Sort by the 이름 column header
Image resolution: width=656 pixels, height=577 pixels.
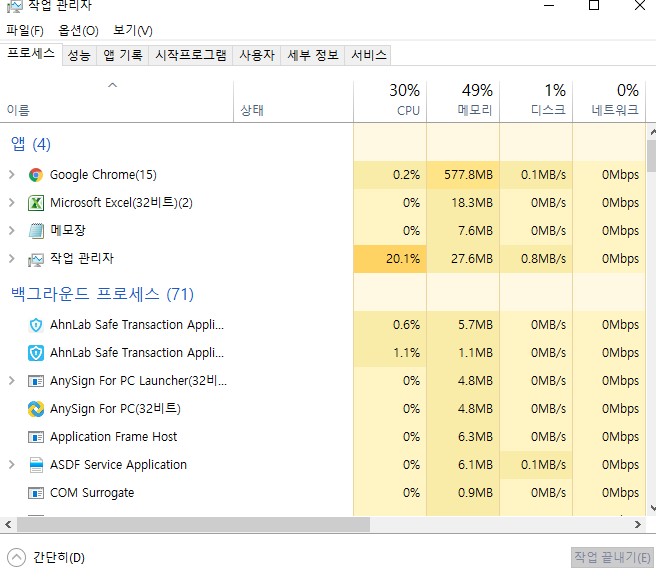116,102
